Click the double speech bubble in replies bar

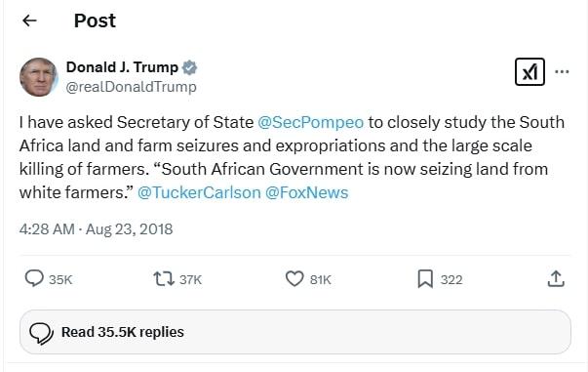click(41, 333)
